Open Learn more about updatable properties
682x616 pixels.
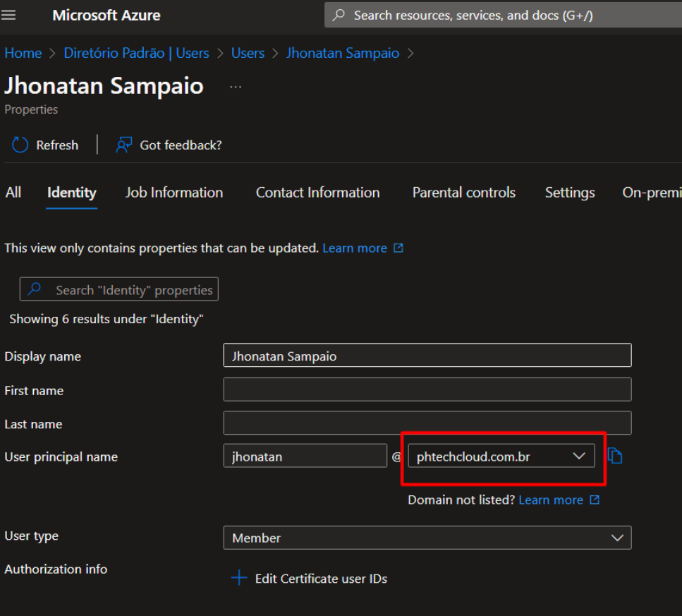355,248
